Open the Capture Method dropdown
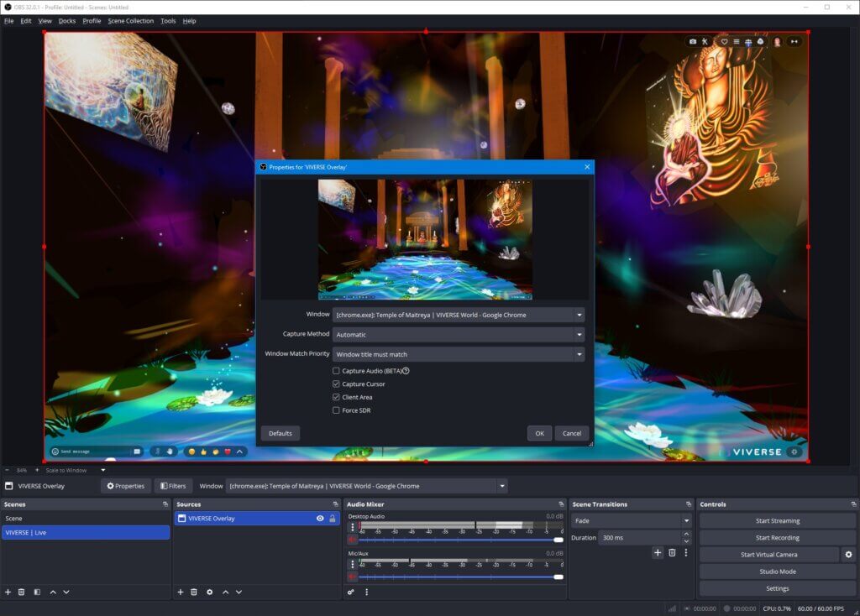The image size is (860, 616). pyautogui.click(x=458, y=334)
